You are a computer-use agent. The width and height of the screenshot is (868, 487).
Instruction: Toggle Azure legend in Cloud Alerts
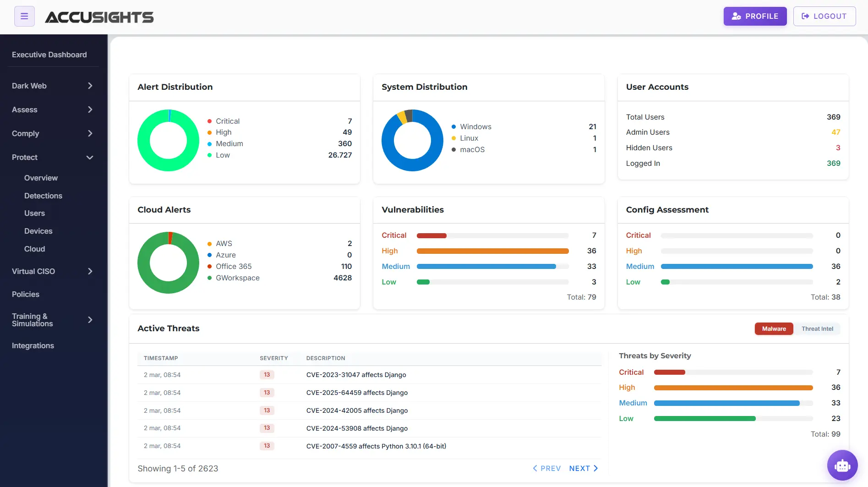pos(221,255)
